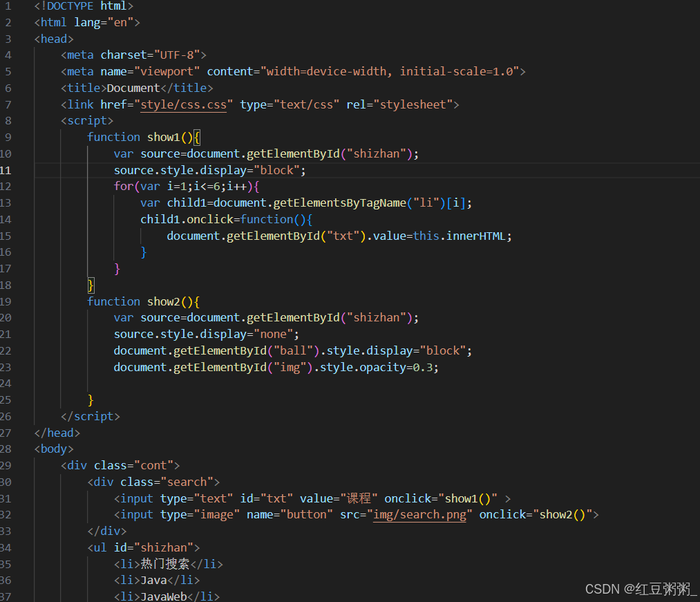Click the meta viewport content attribute text
This screenshot has height=602, width=700.
click(x=363, y=71)
